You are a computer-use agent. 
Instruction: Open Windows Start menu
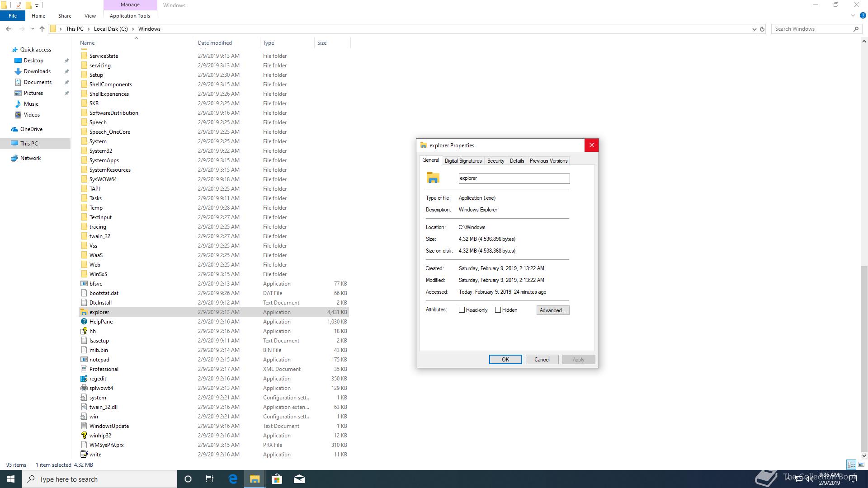(x=11, y=479)
